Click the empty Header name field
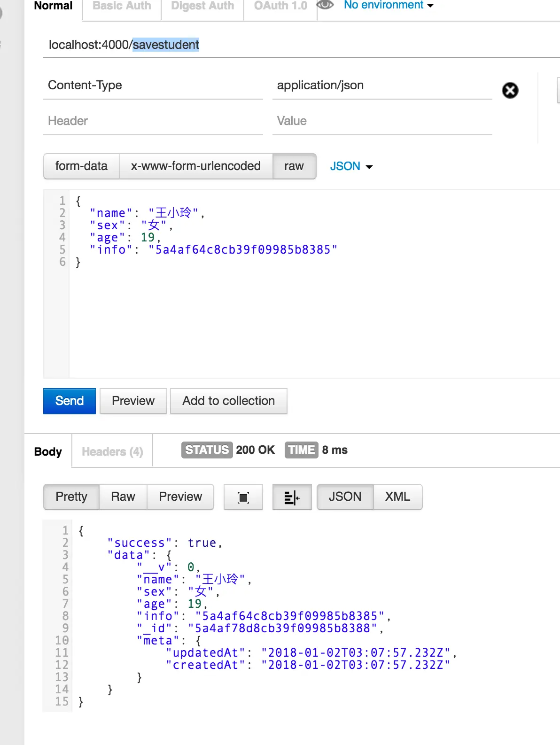The height and width of the screenshot is (745, 560). [153, 121]
